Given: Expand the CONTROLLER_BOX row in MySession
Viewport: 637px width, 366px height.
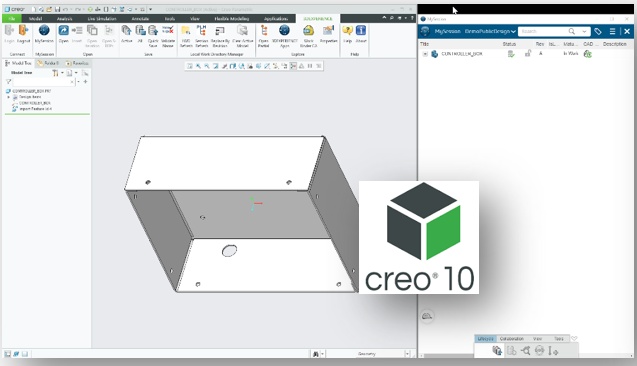Looking at the screenshot, I should click(425, 54).
